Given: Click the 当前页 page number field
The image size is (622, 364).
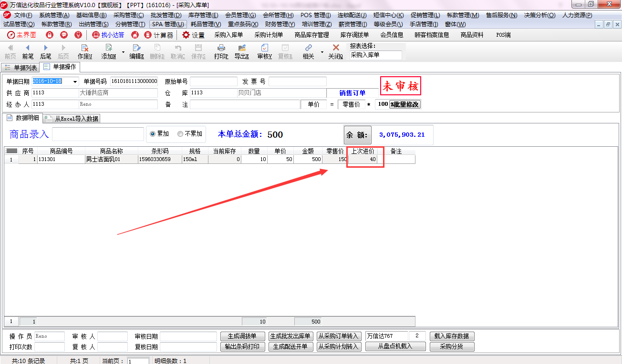Looking at the screenshot, I should pos(138,361).
